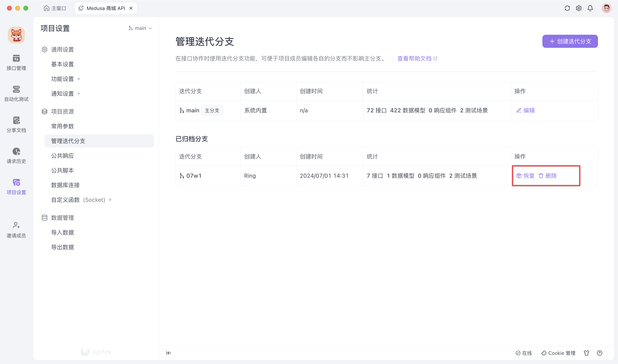This screenshot has width=618, height=364.
Task: Collapse the left panel with the arrow icon
Action: pyautogui.click(x=169, y=353)
